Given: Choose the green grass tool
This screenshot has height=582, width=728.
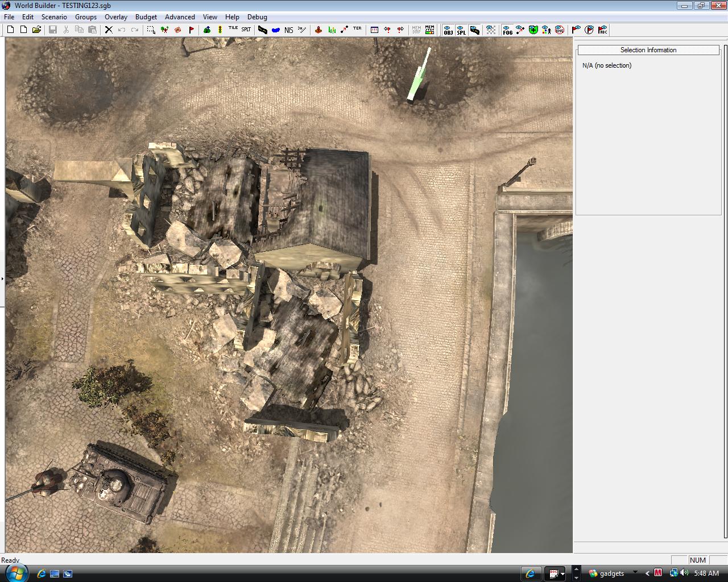Looking at the screenshot, I should pos(332,30).
